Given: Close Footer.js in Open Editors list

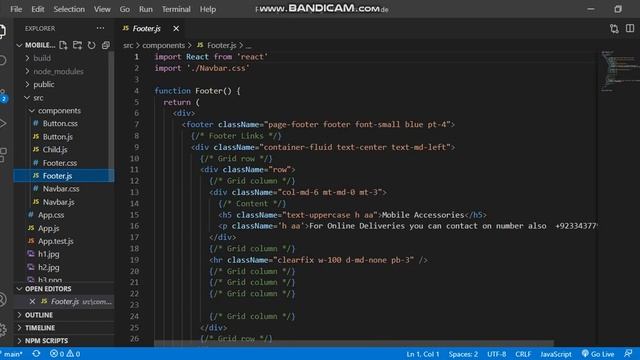Looking at the screenshot, I should pos(32,301).
